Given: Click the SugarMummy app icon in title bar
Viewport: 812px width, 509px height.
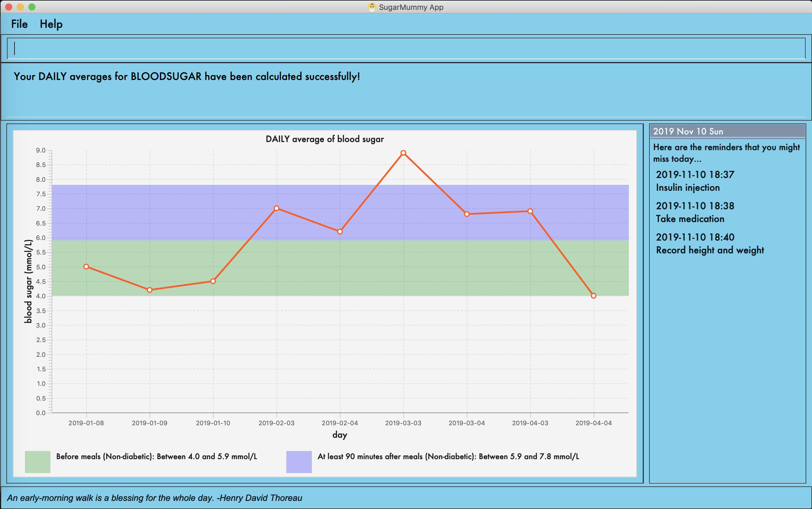Looking at the screenshot, I should coord(372,7).
